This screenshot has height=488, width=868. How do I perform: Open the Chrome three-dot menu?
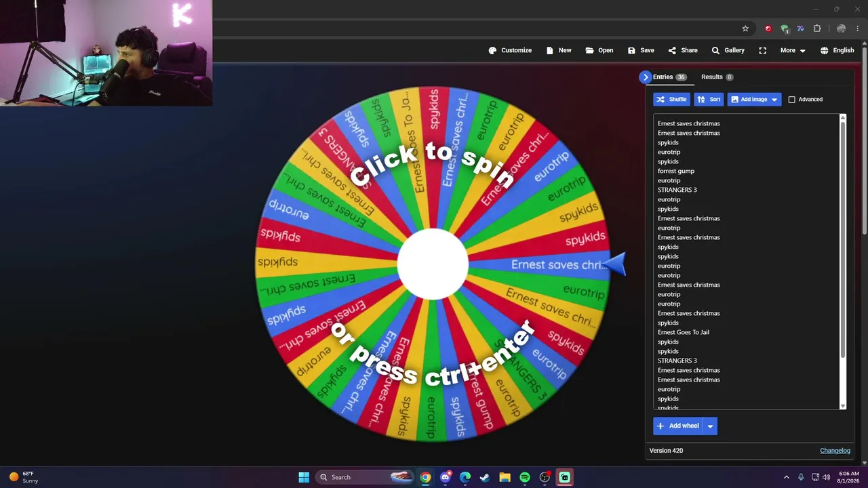click(857, 28)
